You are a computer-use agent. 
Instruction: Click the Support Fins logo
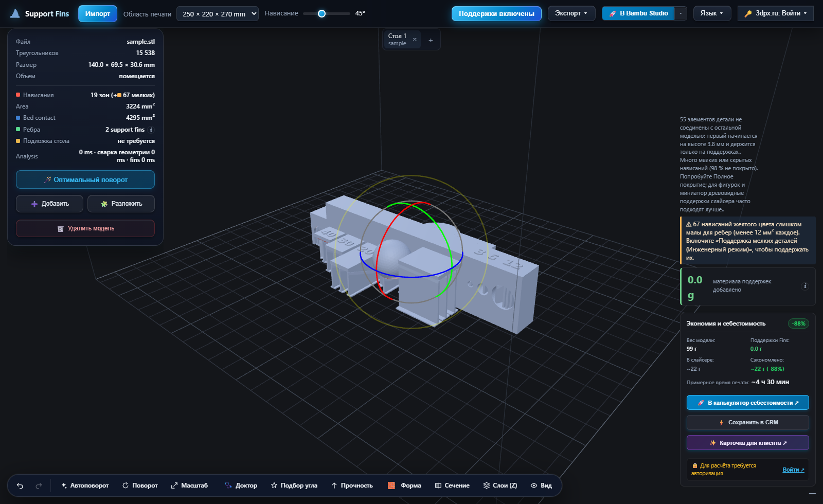click(x=40, y=13)
